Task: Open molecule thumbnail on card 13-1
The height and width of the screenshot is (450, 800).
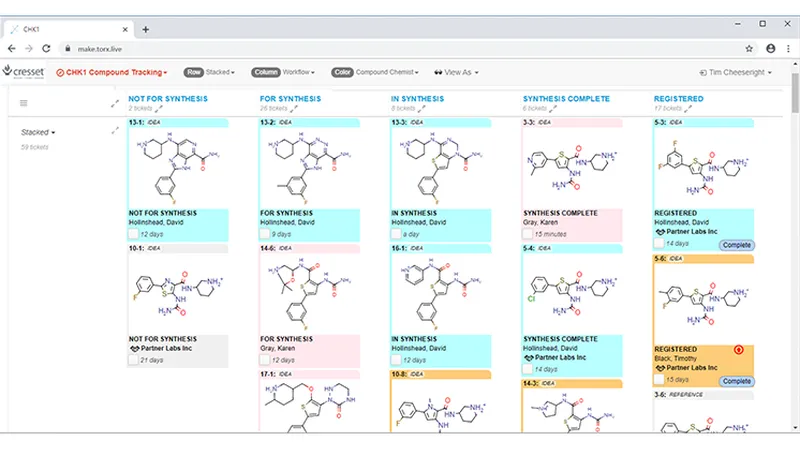Action: (178, 167)
